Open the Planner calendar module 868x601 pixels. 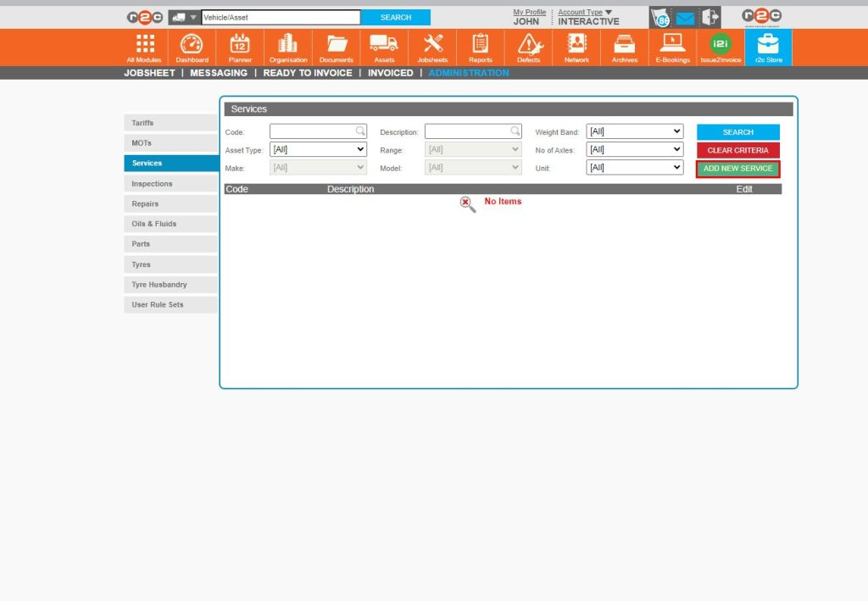point(240,48)
